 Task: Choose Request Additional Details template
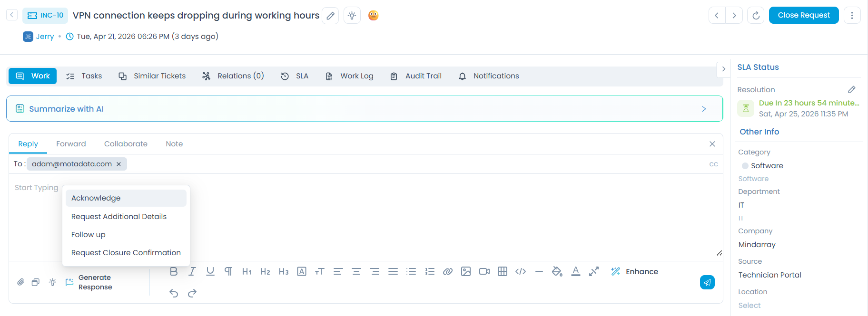[119, 217]
